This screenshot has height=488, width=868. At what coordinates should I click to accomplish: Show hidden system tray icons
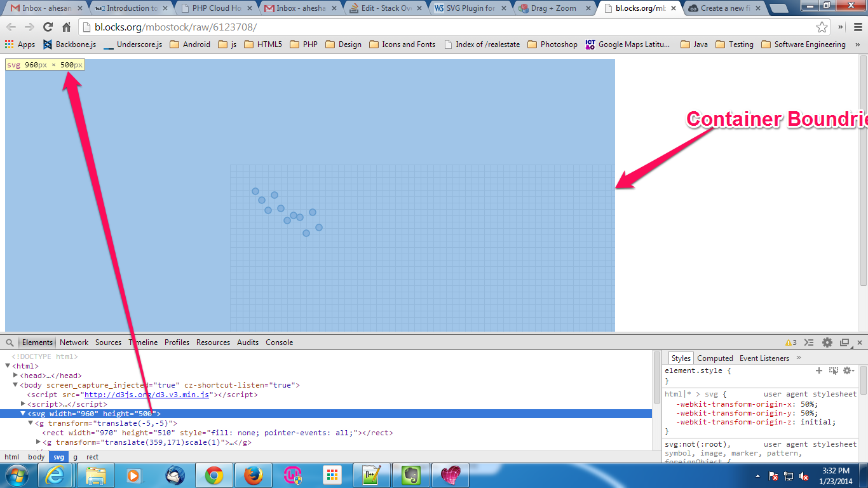(758, 476)
